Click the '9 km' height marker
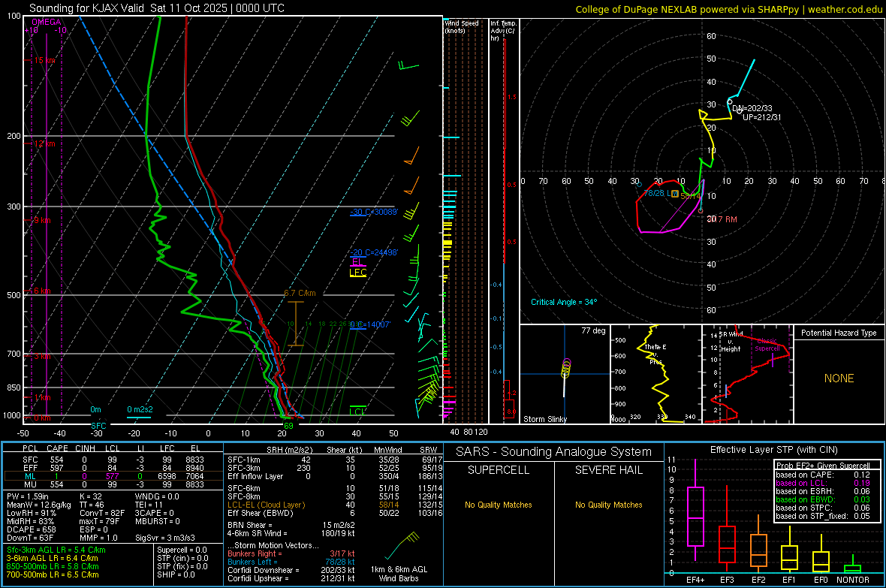This screenshot has height=588, width=886. coord(42,220)
